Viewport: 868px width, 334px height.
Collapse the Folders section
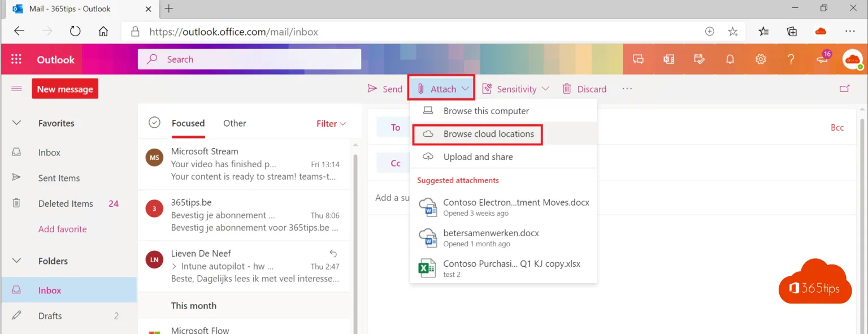[x=16, y=261]
